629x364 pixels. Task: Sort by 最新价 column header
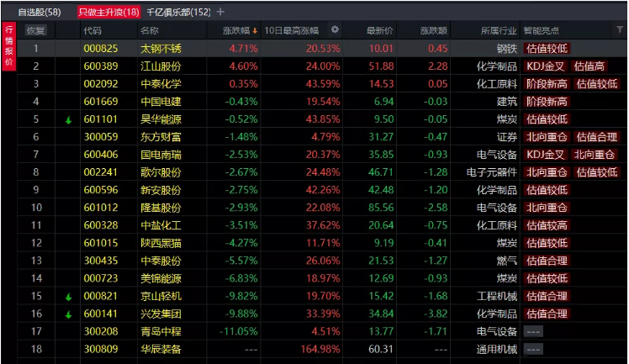379,30
